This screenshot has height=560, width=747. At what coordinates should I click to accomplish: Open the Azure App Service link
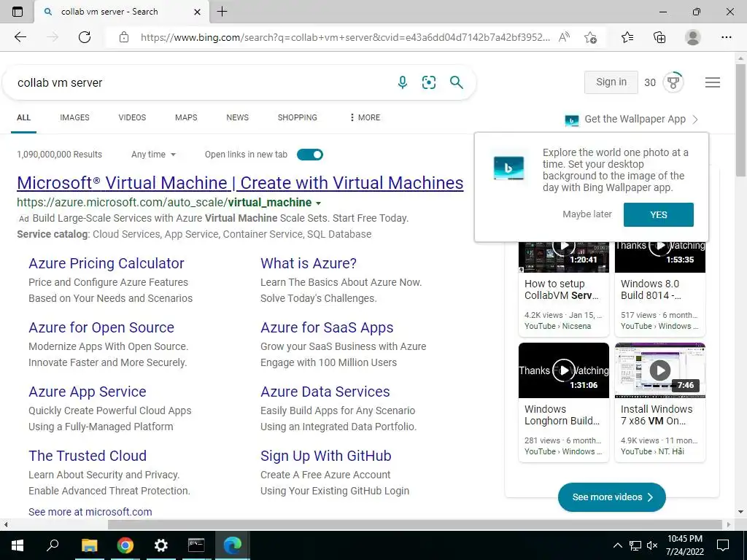(88, 392)
